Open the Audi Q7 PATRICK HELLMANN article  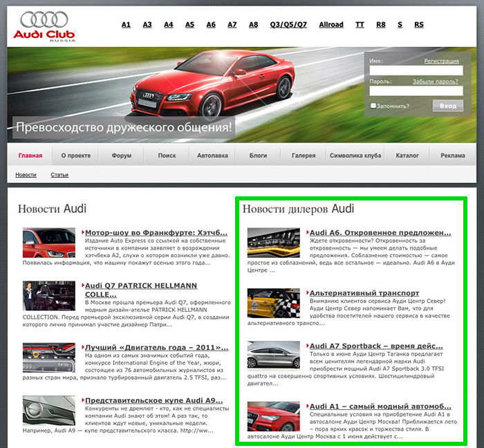pyautogui.click(x=141, y=290)
